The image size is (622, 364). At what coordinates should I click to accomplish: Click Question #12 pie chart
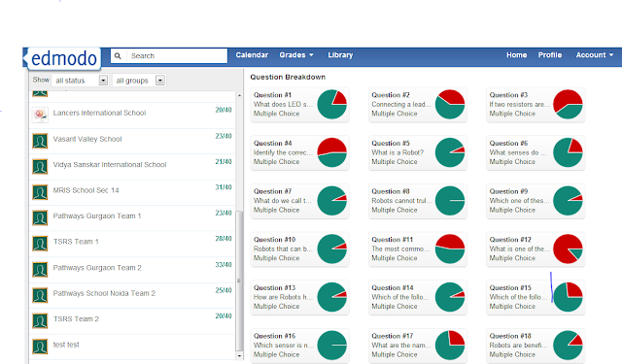(x=568, y=249)
